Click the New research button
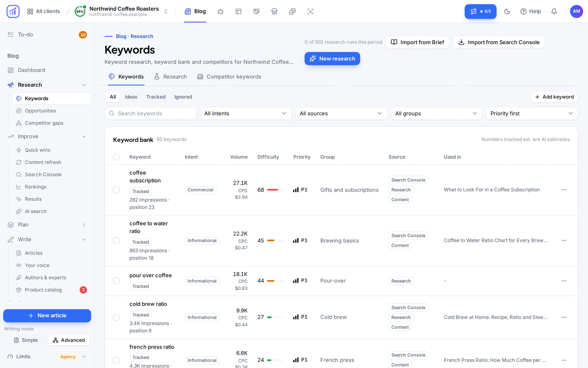Viewport: 588px width, 368px height. (332, 59)
